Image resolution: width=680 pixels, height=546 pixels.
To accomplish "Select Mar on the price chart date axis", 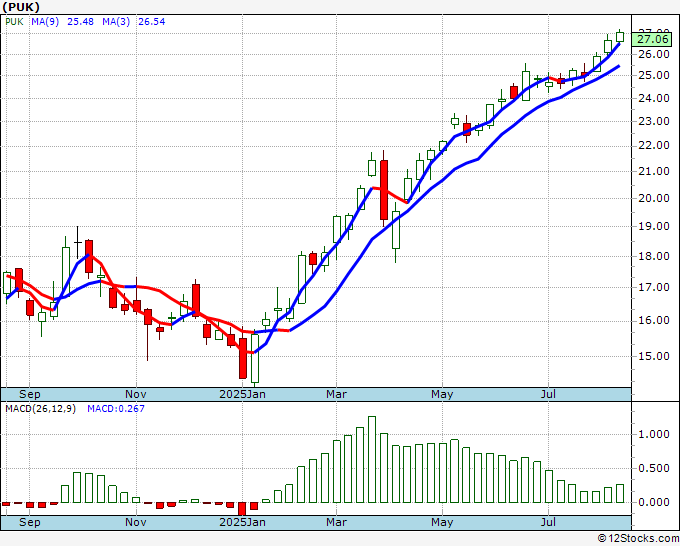I will click(x=337, y=394).
